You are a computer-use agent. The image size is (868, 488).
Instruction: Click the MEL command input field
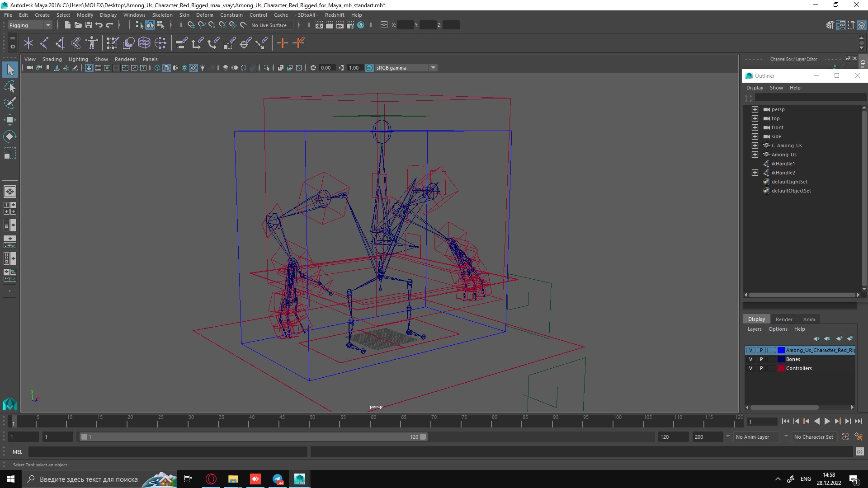[x=168, y=451]
